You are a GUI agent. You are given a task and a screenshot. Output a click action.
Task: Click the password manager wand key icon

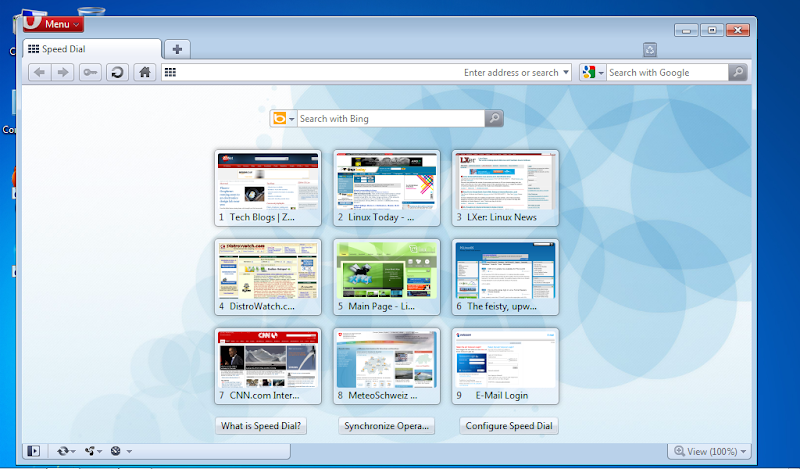[x=90, y=72]
